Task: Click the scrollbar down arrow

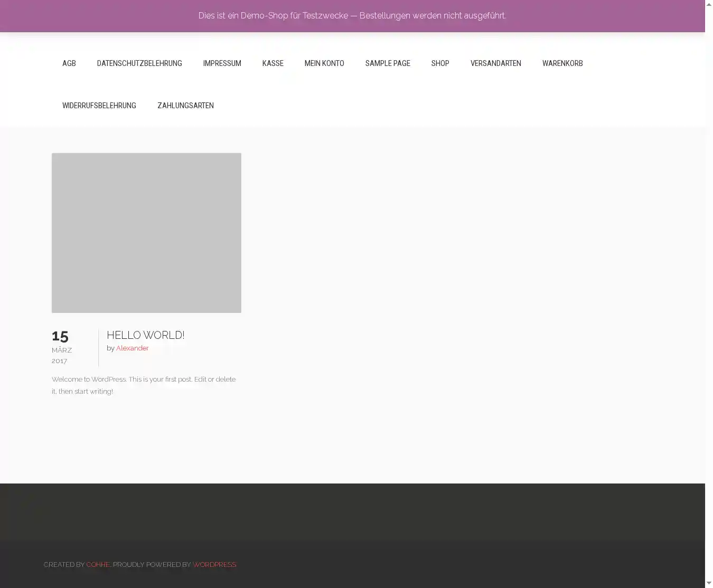Action: [x=709, y=583]
